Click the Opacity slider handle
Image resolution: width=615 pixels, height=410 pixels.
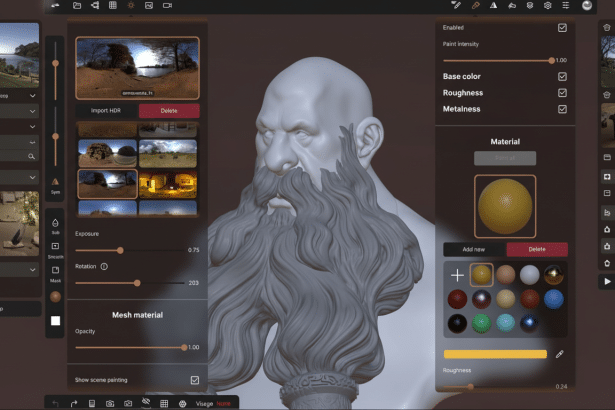tap(184, 348)
